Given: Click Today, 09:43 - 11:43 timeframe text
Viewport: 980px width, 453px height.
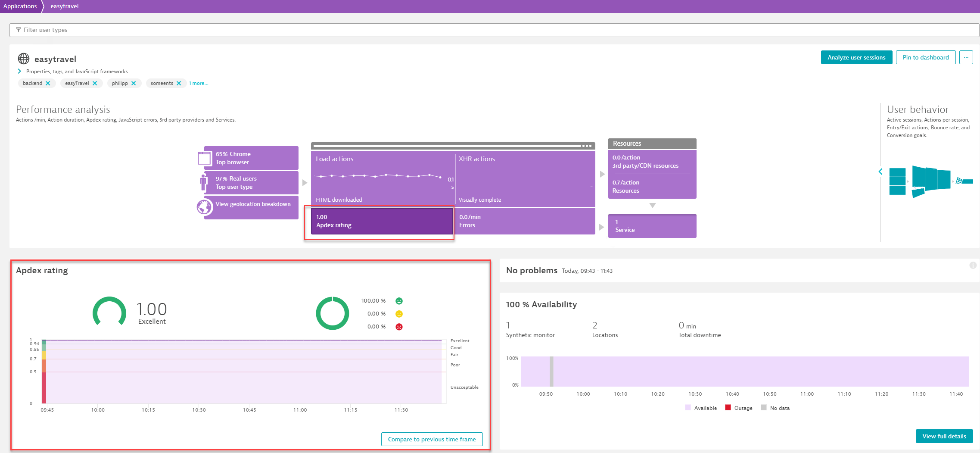Looking at the screenshot, I should (587, 271).
